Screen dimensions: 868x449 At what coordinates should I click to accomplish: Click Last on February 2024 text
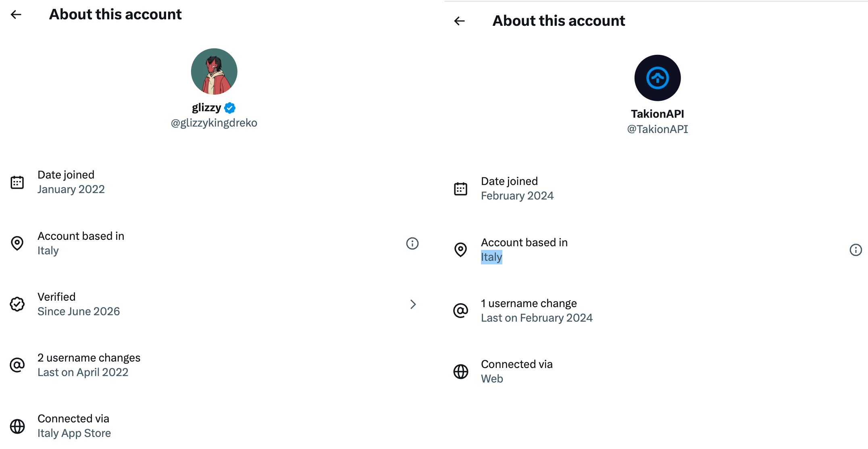tap(537, 318)
